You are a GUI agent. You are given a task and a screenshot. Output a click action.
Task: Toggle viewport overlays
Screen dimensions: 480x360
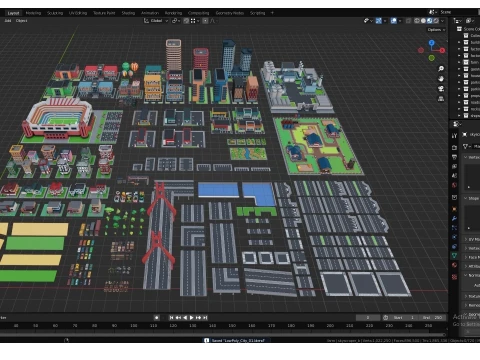point(394,21)
